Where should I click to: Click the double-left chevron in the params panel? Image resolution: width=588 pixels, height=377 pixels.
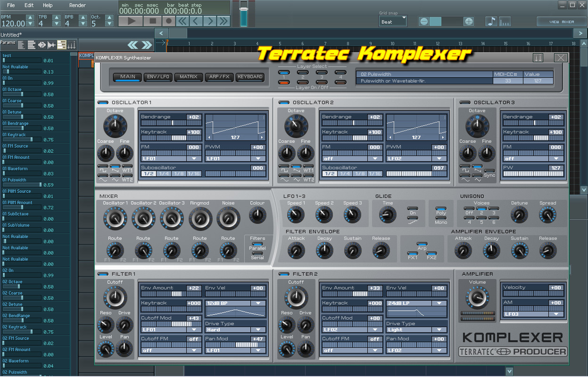click(133, 45)
